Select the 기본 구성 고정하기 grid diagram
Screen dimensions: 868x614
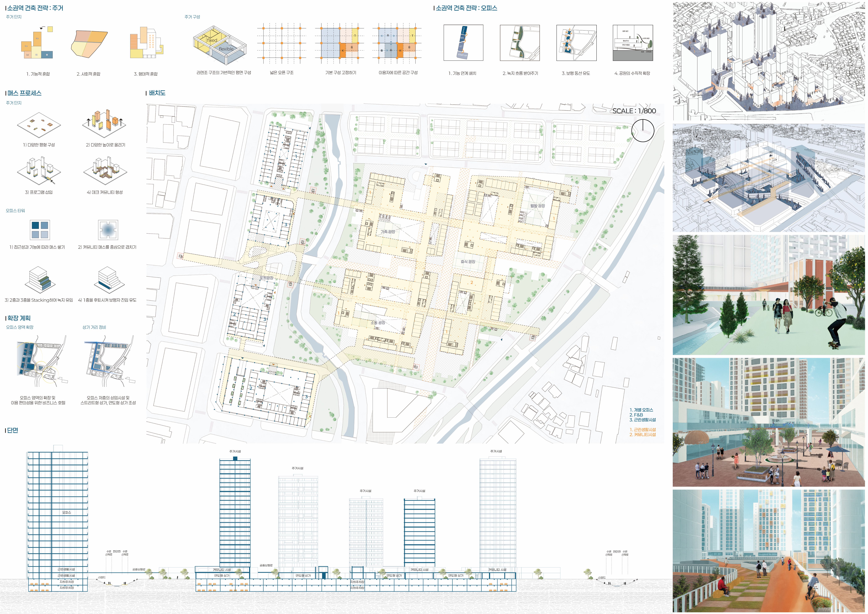[339, 43]
